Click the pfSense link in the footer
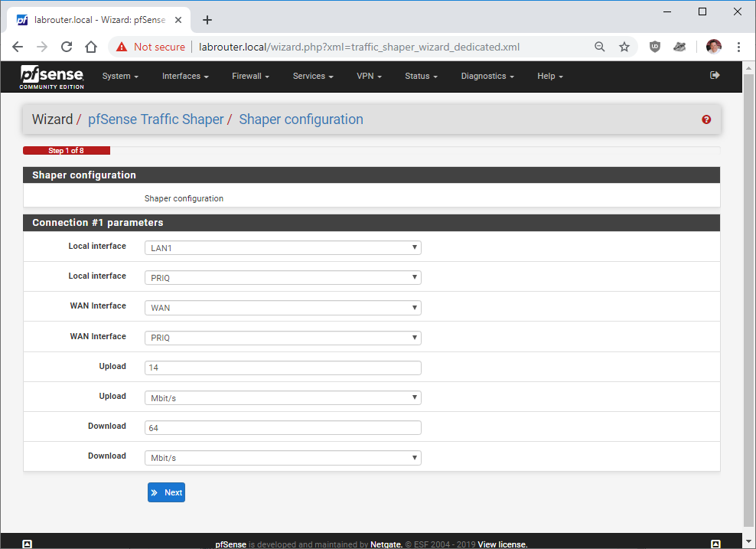The width and height of the screenshot is (756, 549). (230, 544)
